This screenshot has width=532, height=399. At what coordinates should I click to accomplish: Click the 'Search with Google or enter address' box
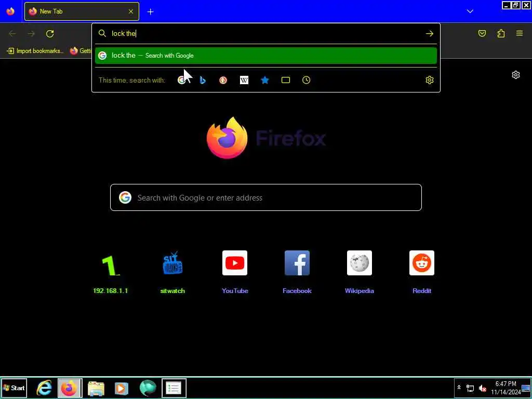[x=265, y=197]
